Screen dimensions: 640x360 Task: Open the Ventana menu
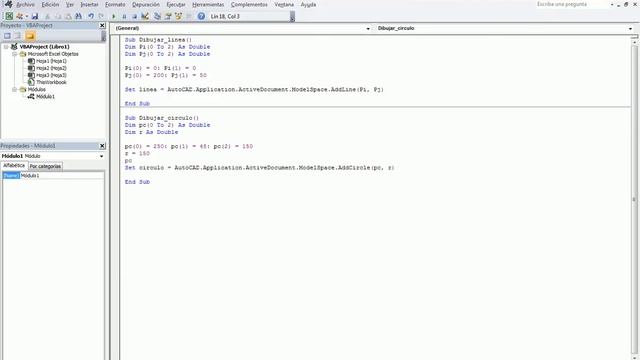click(x=284, y=4)
